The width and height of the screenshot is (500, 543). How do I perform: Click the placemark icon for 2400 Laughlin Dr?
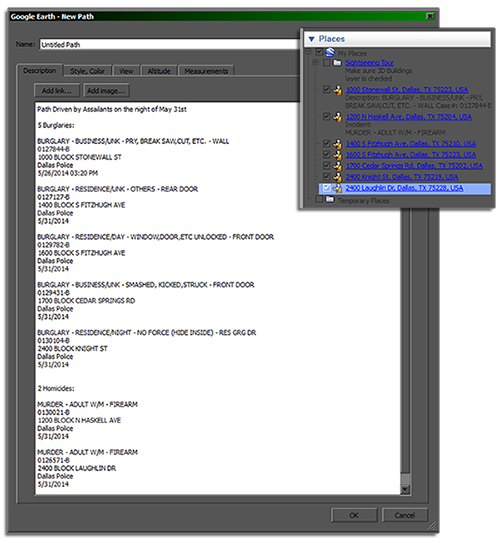[x=337, y=188]
